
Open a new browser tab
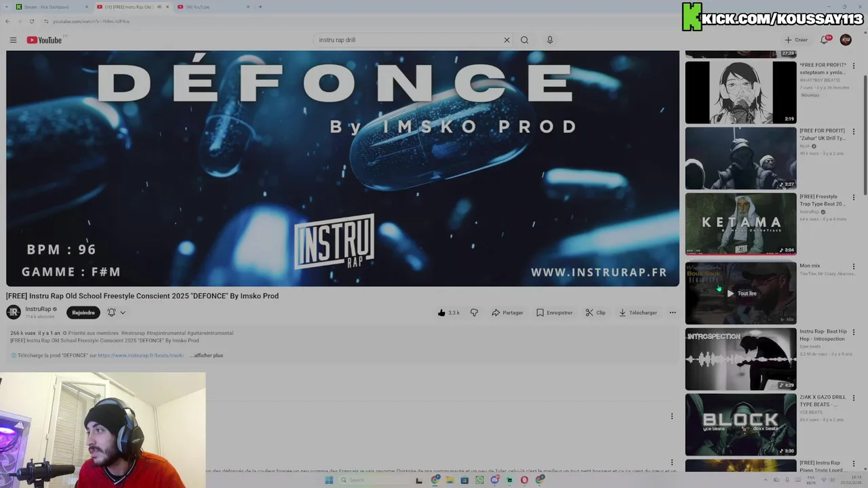(x=260, y=7)
